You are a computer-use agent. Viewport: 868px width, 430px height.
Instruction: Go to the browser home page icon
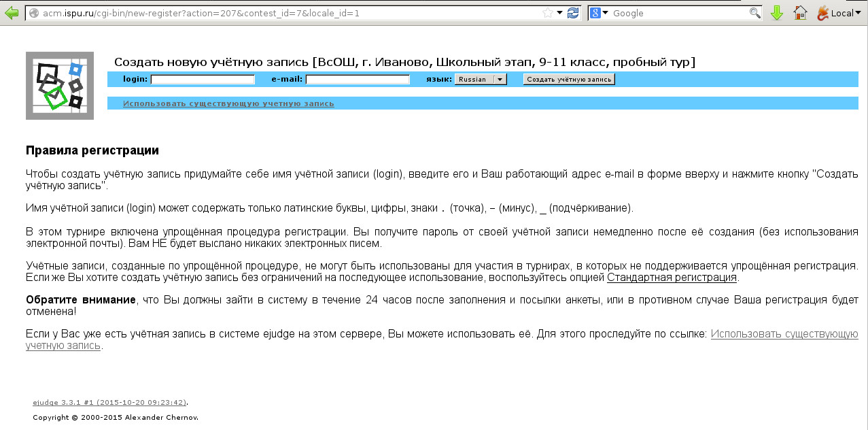pyautogui.click(x=801, y=13)
